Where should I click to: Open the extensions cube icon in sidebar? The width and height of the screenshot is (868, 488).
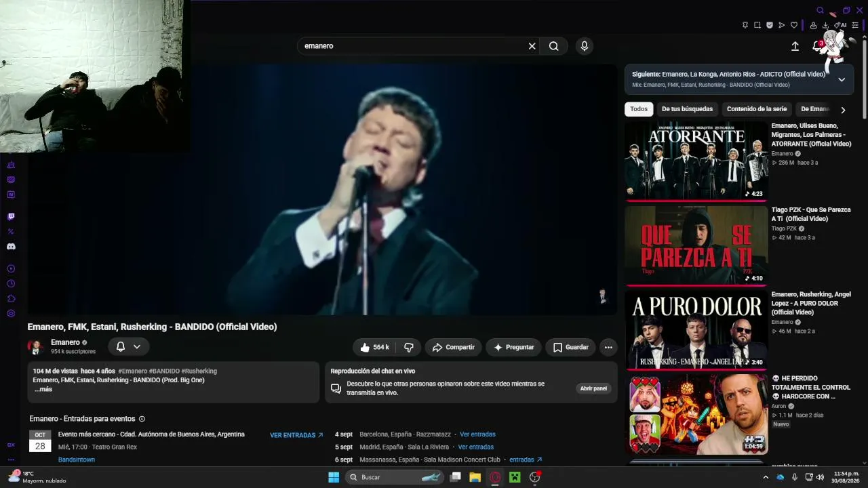(x=11, y=298)
